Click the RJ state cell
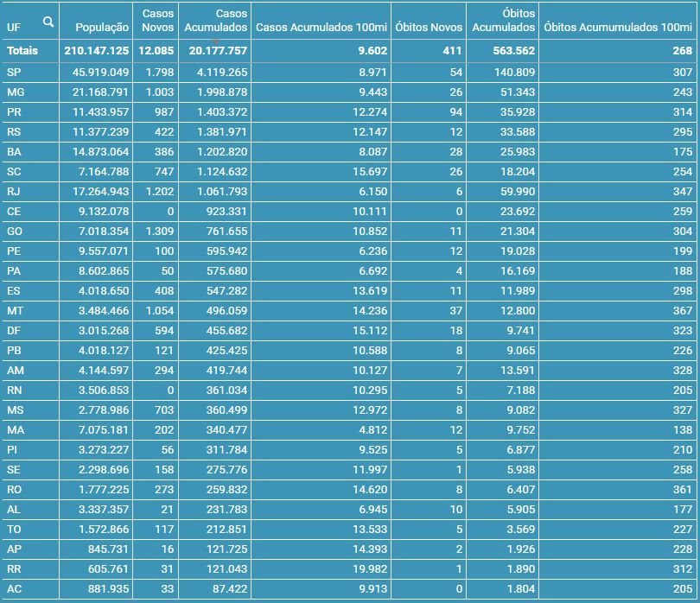700x603 pixels. (x=14, y=192)
